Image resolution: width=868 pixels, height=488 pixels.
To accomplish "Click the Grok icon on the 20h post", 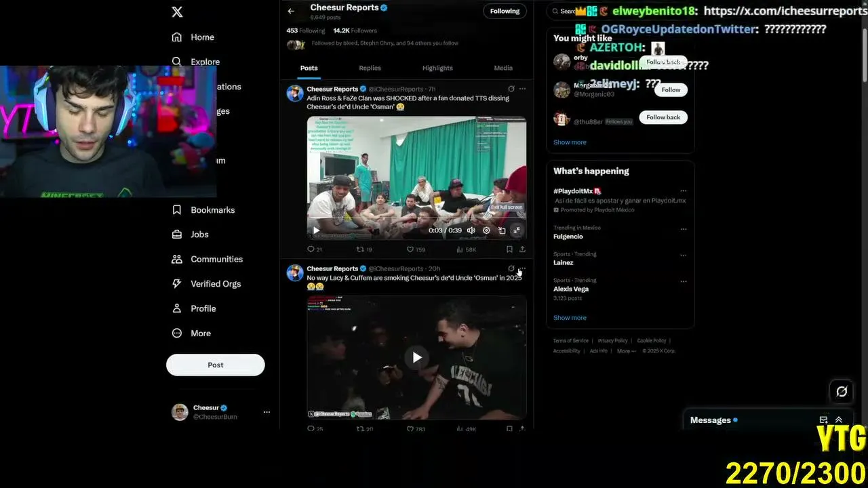I will click(511, 268).
